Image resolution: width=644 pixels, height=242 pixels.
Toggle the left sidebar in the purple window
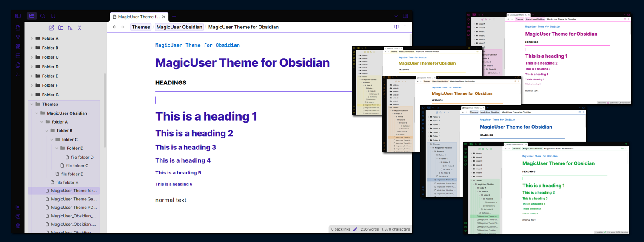18,16
